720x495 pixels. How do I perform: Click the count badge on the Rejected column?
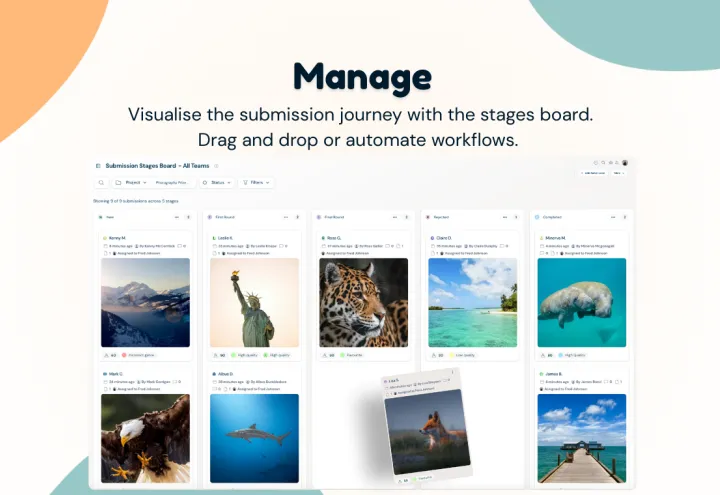pyautogui.click(x=516, y=217)
